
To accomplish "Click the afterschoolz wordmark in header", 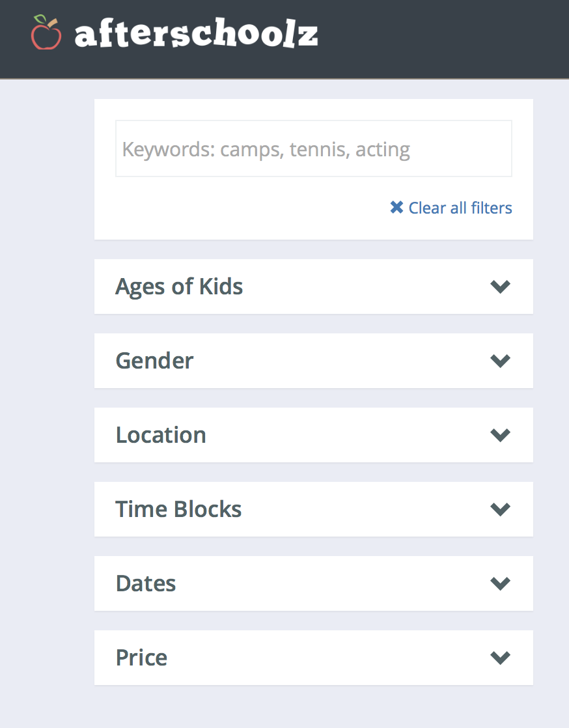I will [196, 35].
